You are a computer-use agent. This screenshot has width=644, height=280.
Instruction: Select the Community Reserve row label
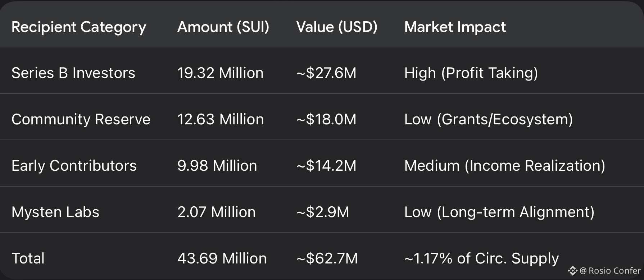(81, 119)
